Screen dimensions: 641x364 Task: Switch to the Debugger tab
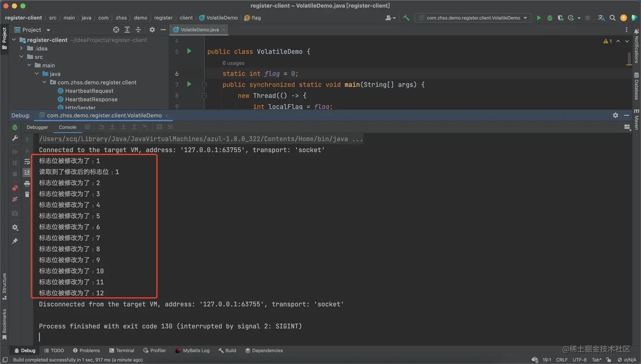point(37,127)
